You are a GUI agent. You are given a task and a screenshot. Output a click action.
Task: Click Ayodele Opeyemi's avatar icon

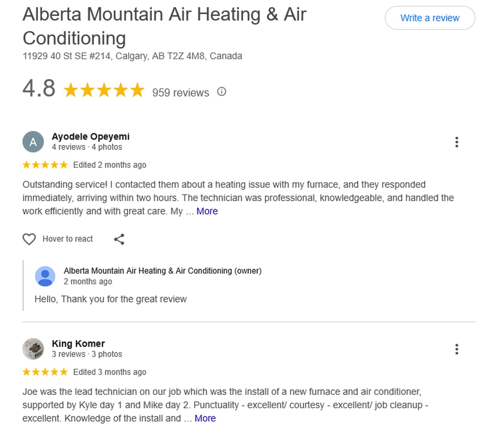pos(33,142)
